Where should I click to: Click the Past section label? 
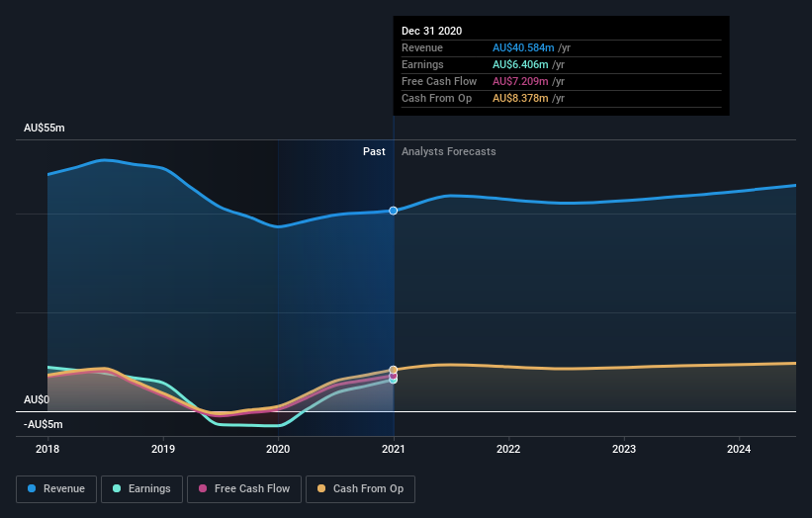[374, 151]
